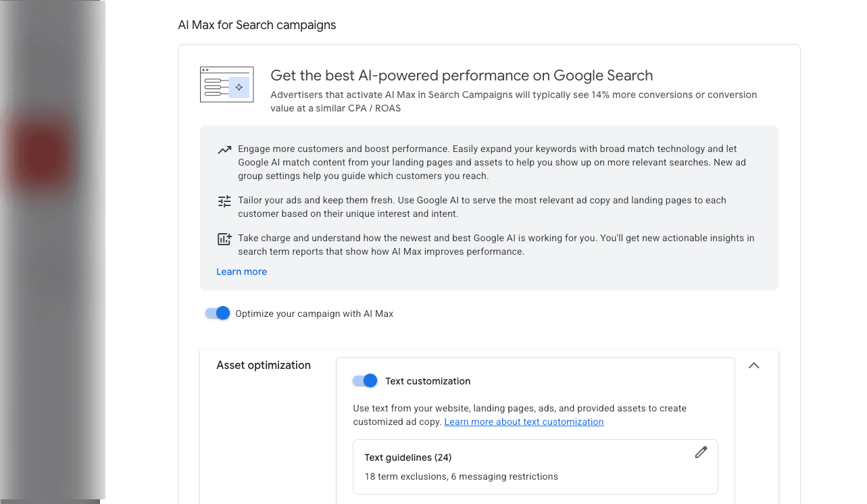Viewport: 867px width, 504px height.
Task: Click the Text customization label
Action: click(428, 381)
